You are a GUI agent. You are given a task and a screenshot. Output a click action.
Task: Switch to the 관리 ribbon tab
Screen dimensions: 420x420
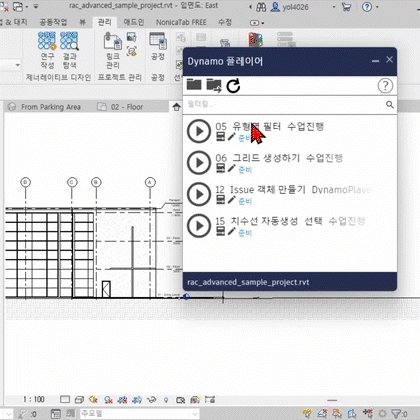click(x=104, y=22)
